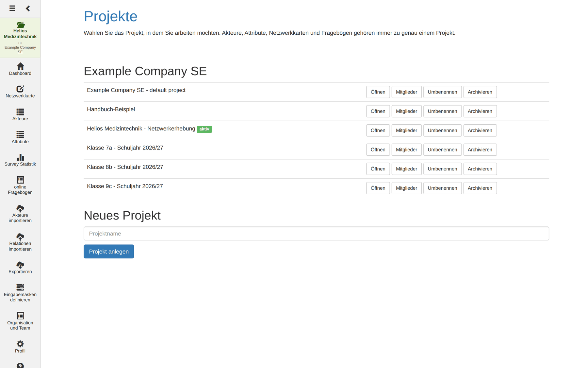Open Netzwerkkarte edit icon

pyautogui.click(x=20, y=89)
